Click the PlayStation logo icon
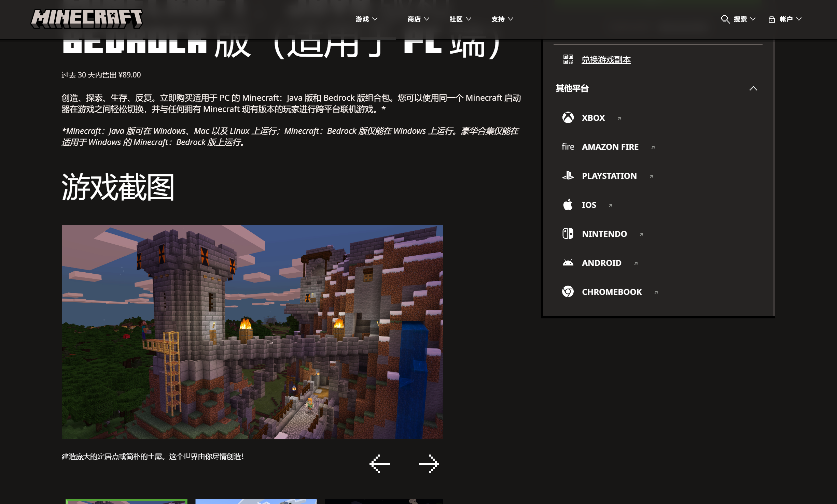The image size is (837, 504). [568, 176]
